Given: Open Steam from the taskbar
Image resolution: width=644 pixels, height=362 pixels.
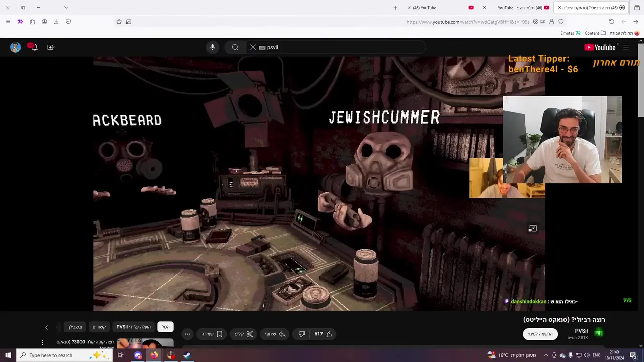Looking at the screenshot, I should [187, 355].
